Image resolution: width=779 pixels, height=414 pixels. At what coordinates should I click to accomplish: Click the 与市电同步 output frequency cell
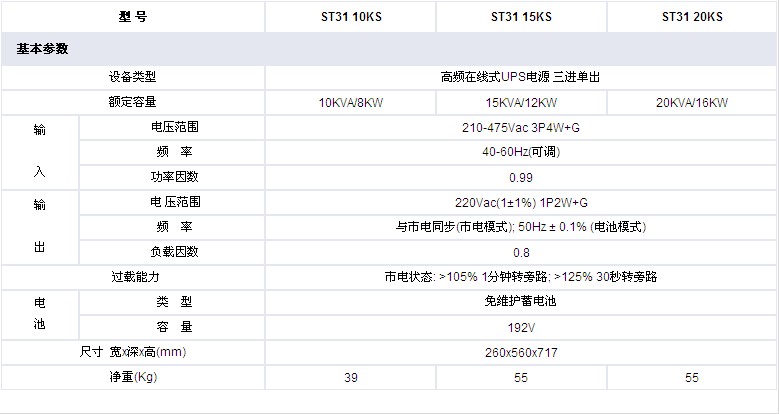[520, 227]
